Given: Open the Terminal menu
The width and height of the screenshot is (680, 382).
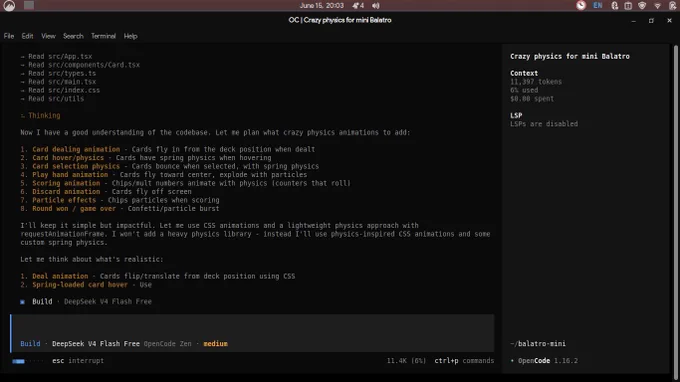Looking at the screenshot, I should tap(103, 36).
